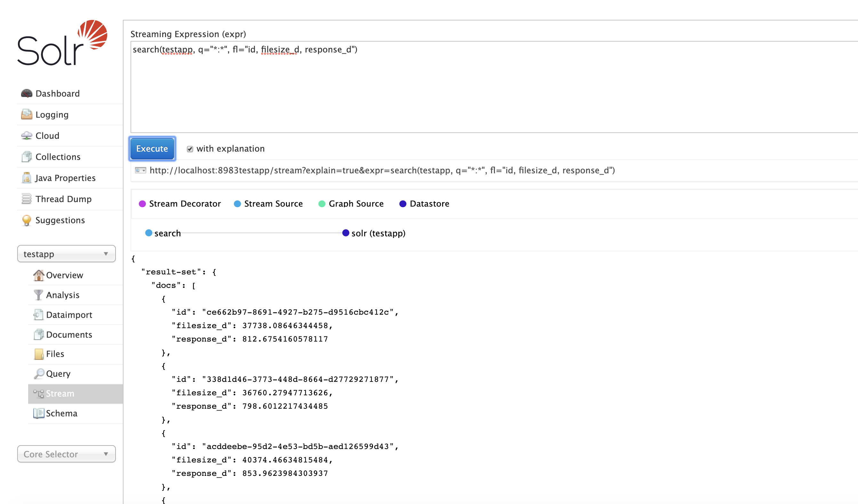Open the Collections menu item
The height and width of the screenshot is (504, 858).
click(58, 157)
